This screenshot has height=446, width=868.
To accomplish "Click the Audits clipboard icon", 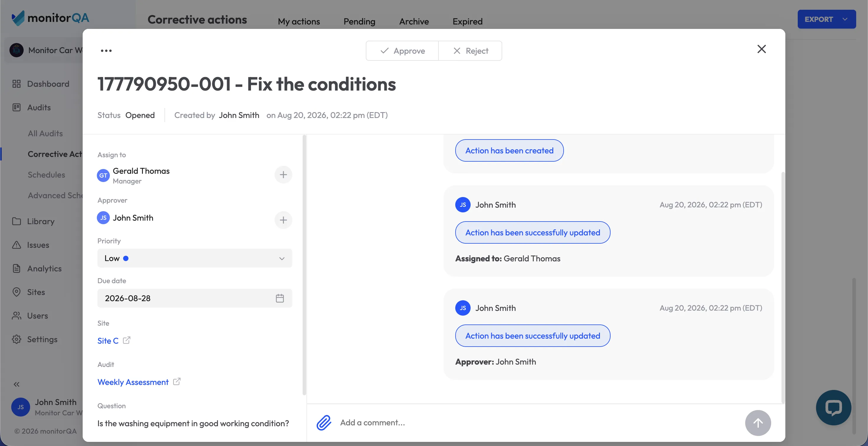I will (17, 107).
